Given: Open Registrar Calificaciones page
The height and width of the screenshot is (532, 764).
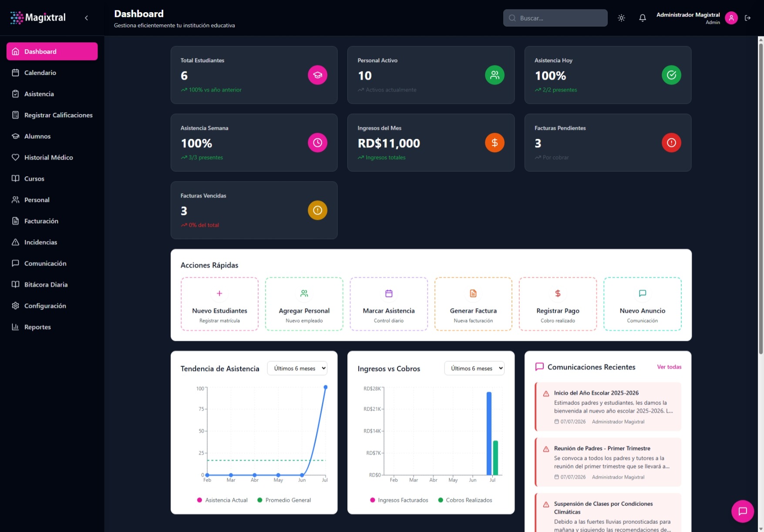Looking at the screenshot, I should click(52, 115).
